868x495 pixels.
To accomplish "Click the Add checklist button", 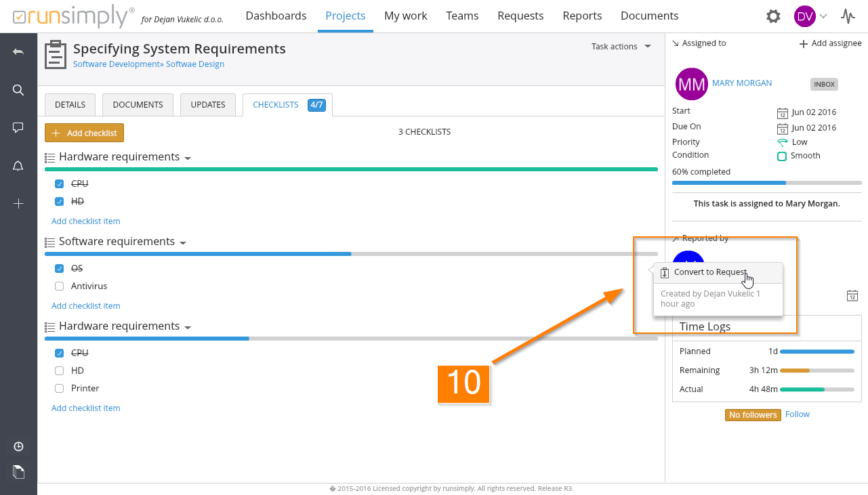I will pyautogui.click(x=85, y=133).
